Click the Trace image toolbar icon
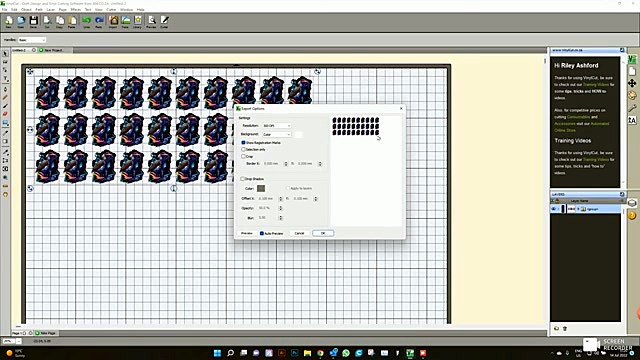The width and height of the screenshot is (640, 360). (126, 22)
